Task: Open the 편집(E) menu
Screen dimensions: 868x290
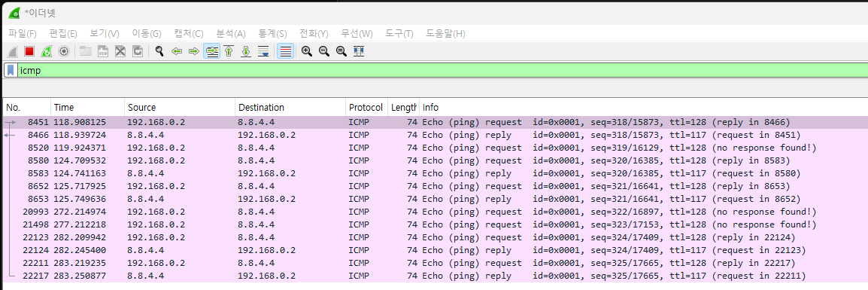Action: 63,34
